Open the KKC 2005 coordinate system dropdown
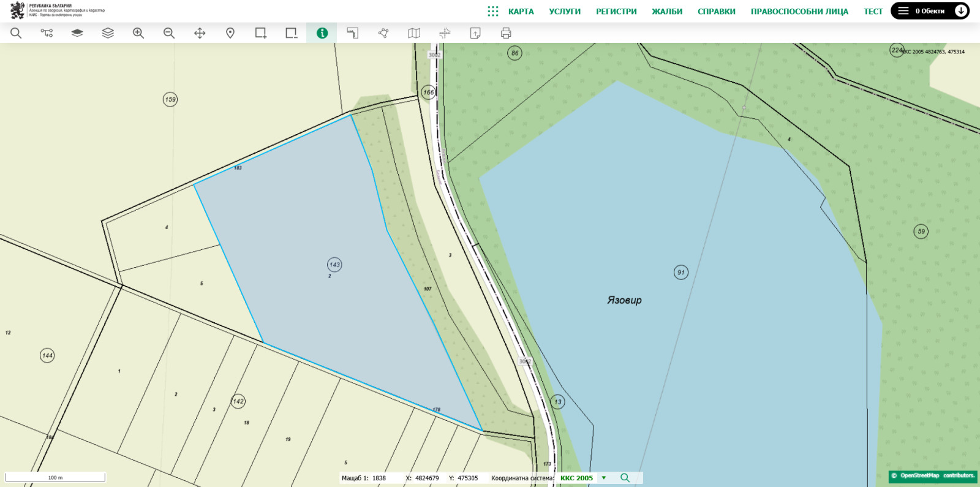The height and width of the screenshot is (487, 980). pyautogui.click(x=603, y=478)
